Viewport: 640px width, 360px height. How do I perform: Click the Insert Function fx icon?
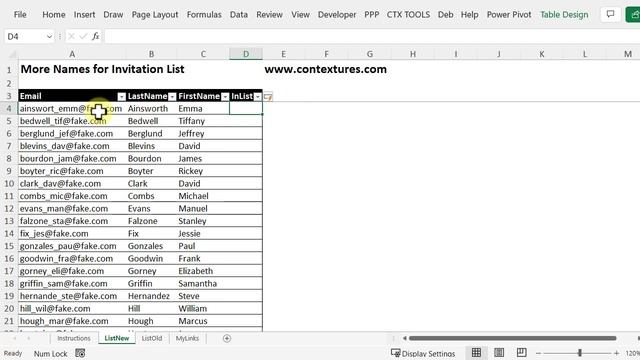96,37
